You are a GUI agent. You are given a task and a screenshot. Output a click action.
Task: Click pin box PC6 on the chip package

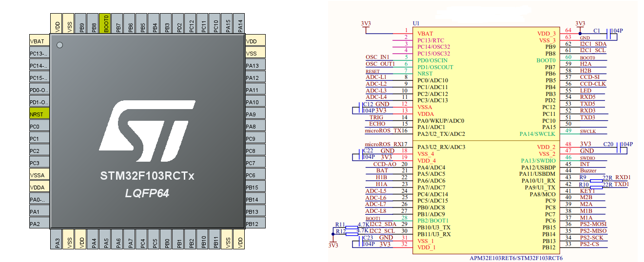tap(255, 175)
